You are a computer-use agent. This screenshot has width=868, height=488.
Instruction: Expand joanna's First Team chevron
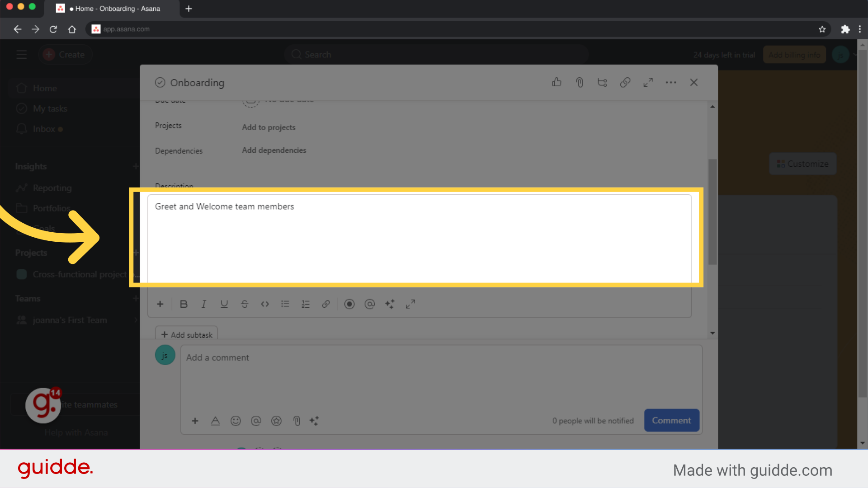135,320
